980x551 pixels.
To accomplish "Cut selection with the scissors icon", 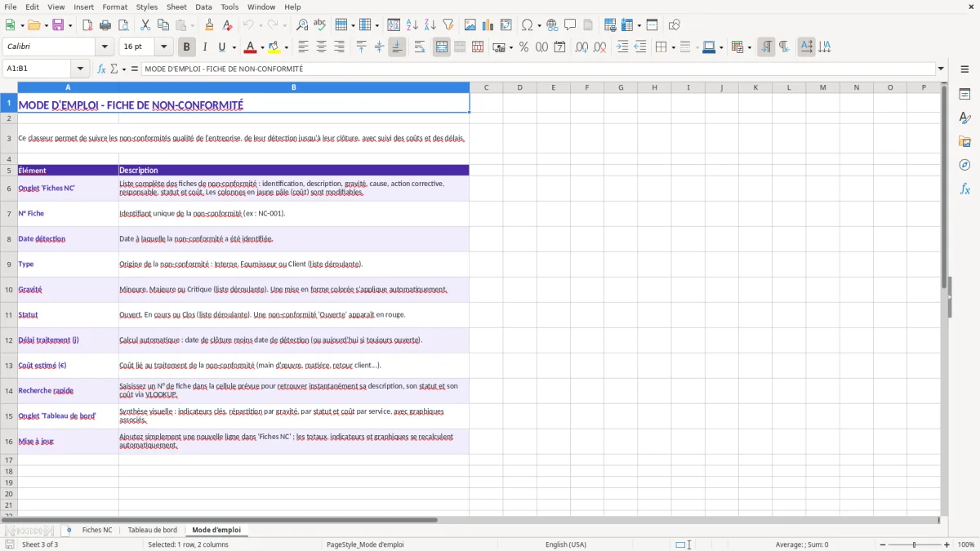I will point(145,25).
